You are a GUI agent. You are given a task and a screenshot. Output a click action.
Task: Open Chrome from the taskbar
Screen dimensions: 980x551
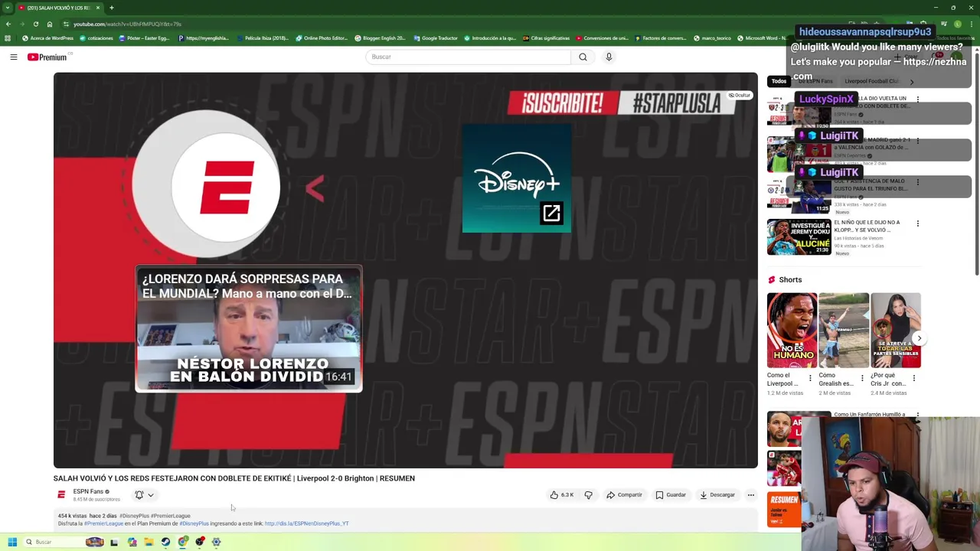[183, 542]
